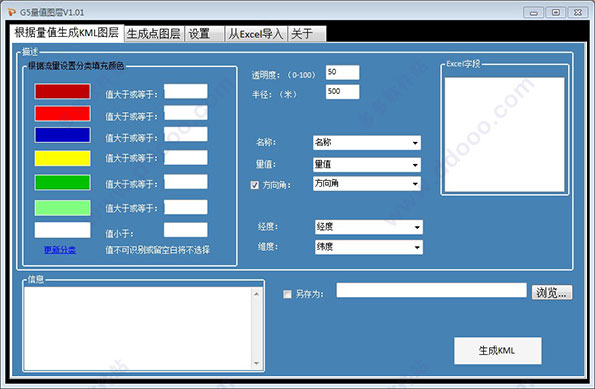Maximize the G5量值图层 window
This screenshot has height=389, width=595.
coord(556,13)
